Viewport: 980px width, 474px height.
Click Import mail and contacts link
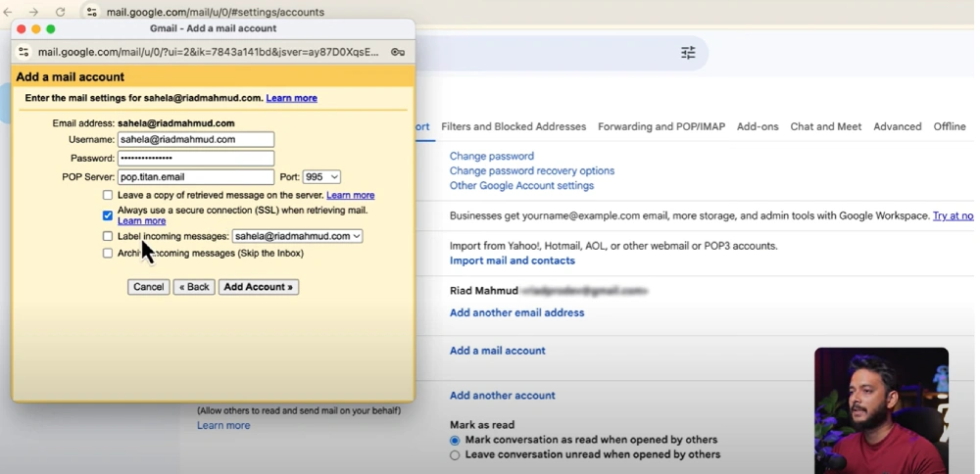click(x=513, y=261)
